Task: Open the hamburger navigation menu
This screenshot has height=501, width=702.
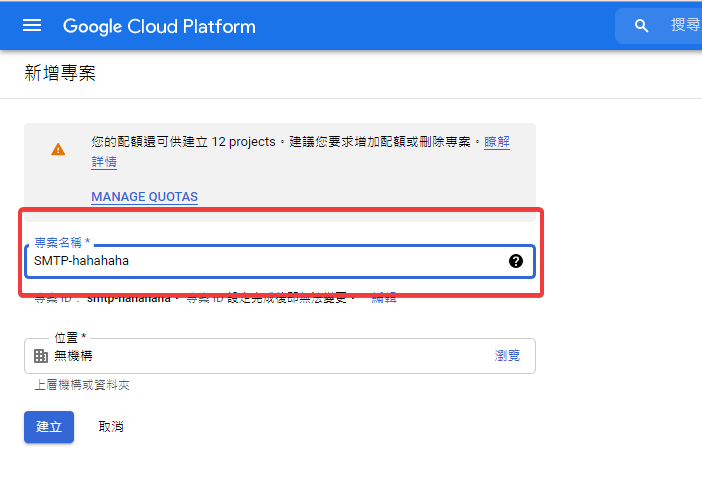Action: 32,26
